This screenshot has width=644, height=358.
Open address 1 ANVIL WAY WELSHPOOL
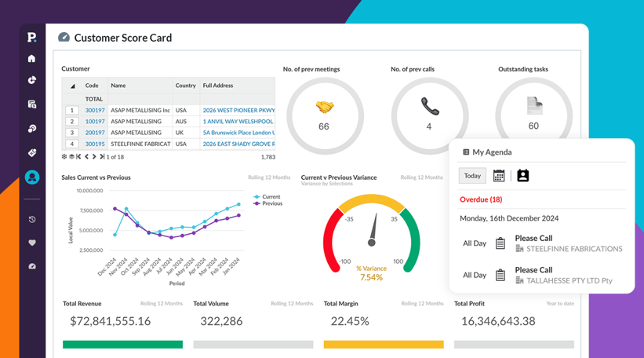pos(238,121)
